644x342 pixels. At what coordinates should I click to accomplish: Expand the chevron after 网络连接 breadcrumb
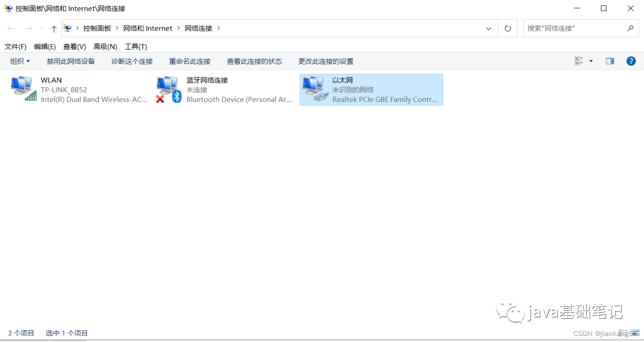(x=218, y=28)
